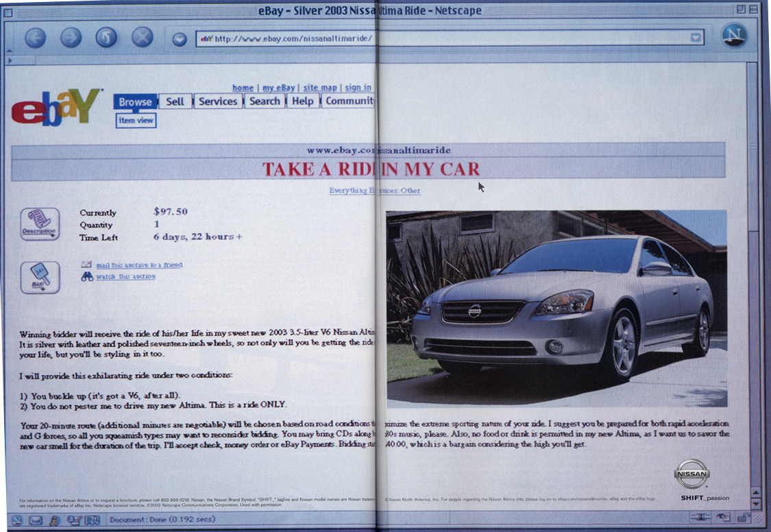Open the Community tab

click(x=349, y=101)
